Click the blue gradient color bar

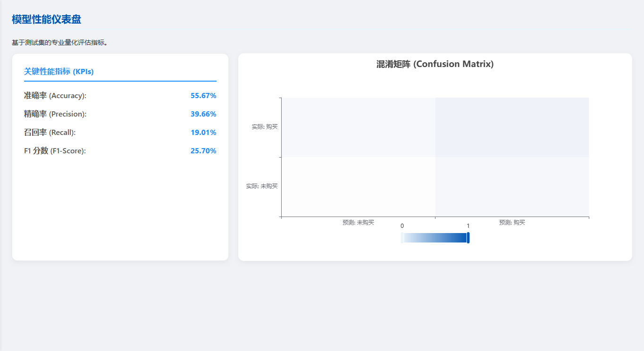(435, 238)
